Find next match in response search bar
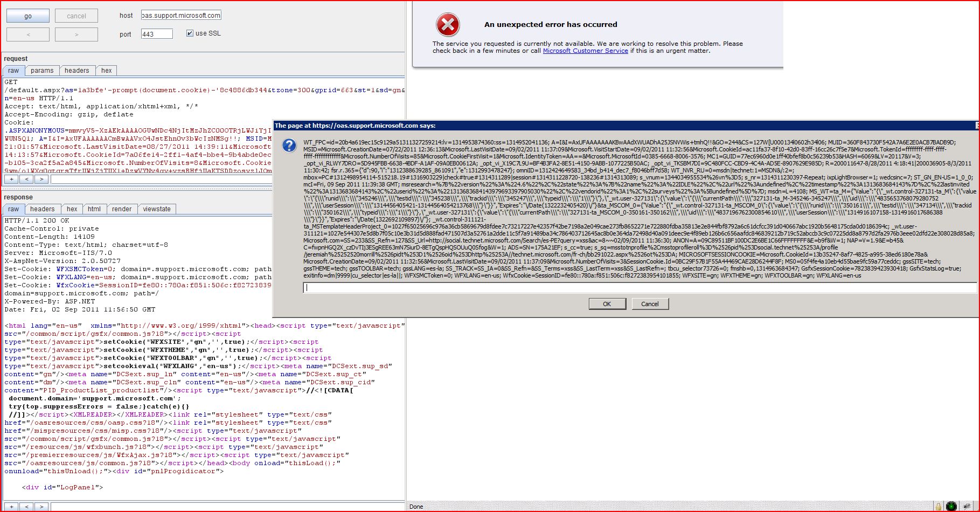Image resolution: width=980 pixels, height=512 pixels. click(x=41, y=507)
